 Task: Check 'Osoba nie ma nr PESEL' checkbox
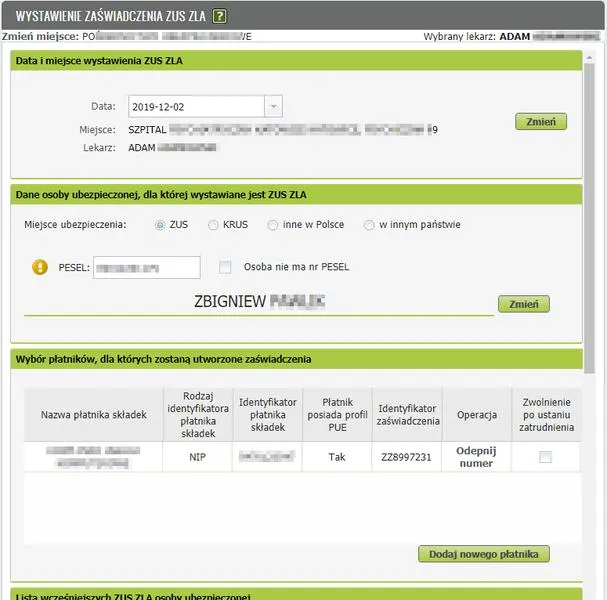225,267
